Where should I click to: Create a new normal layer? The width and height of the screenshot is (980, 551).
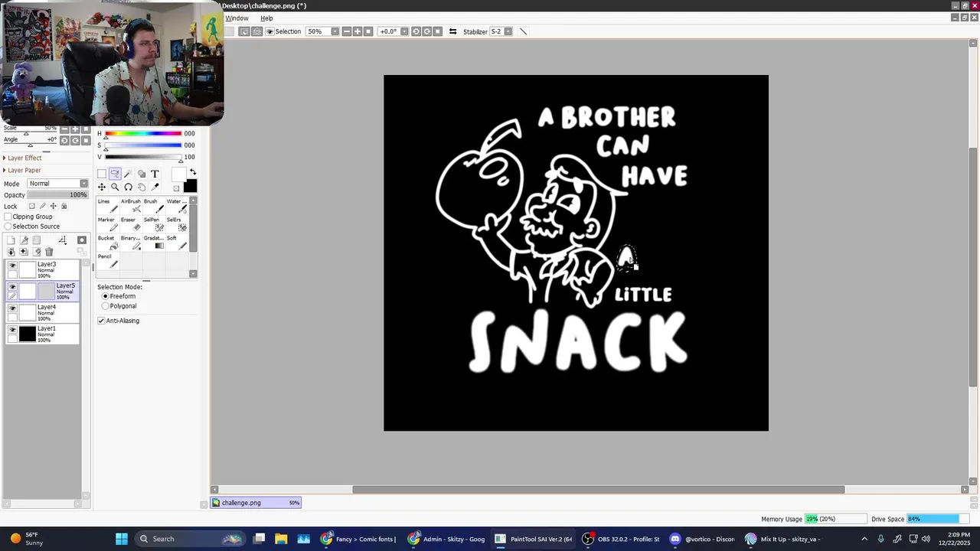click(11, 240)
